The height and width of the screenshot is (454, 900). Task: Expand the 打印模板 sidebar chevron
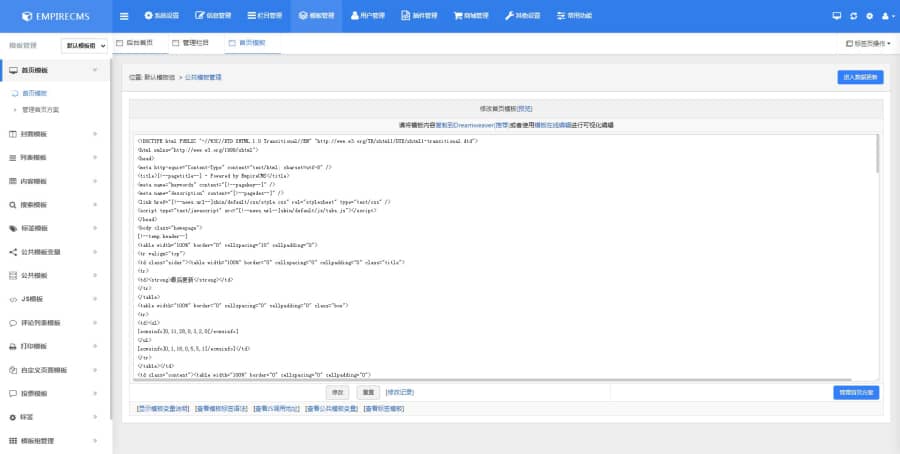coord(95,347)
